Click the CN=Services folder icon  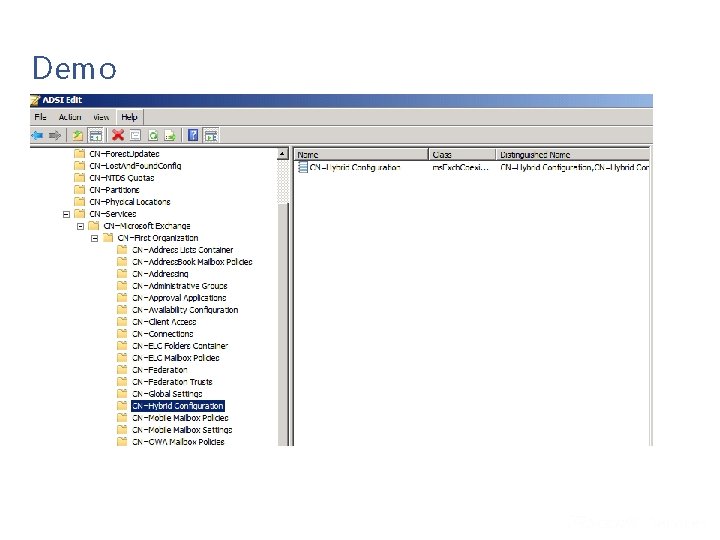tap(79, 214)
